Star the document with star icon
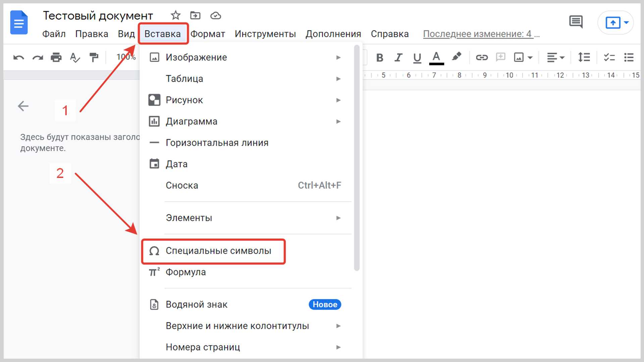 [x=175, y=15]
